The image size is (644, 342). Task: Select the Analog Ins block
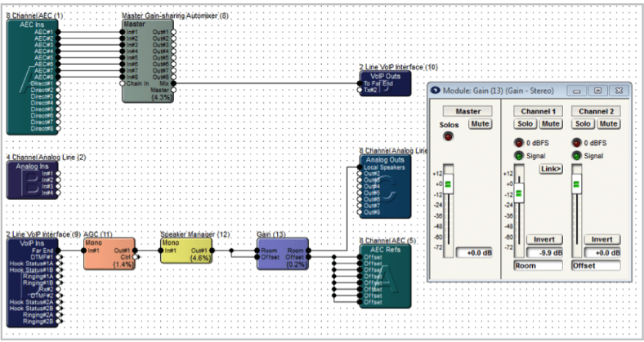coord(33,180)
